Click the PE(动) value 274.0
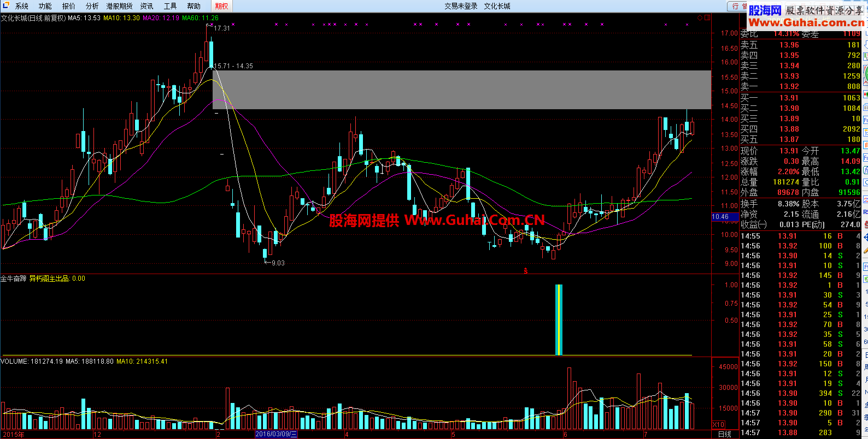The height and width of the screenshot is (439, 868). [851, 225]
